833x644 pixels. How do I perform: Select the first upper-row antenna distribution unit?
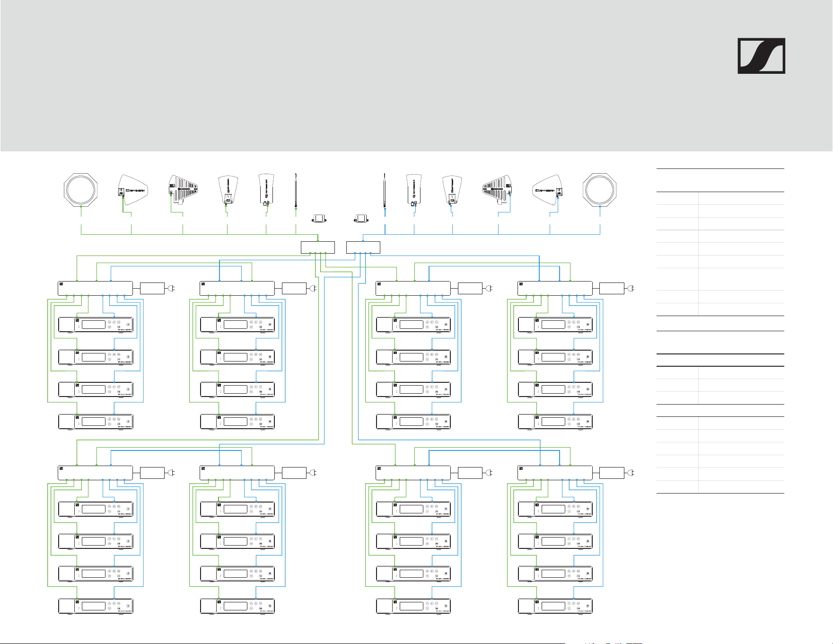pyautogui.click(x=95, y=288)
